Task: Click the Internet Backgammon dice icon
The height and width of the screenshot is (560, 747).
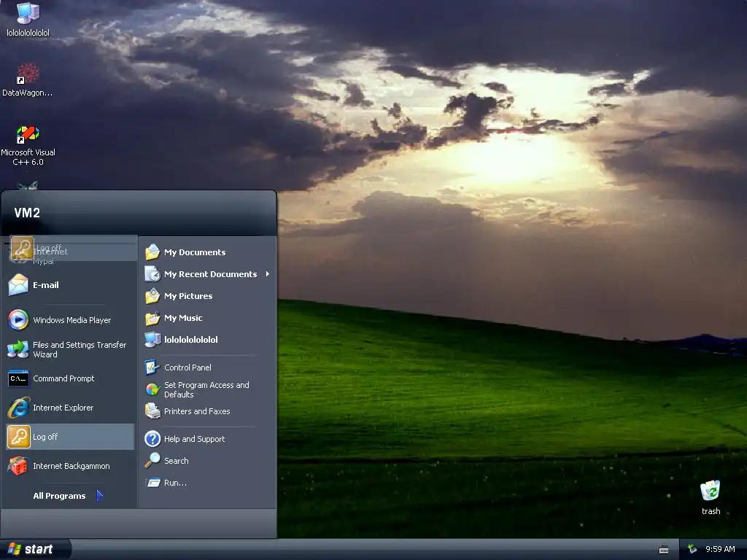Action: pos(18,466)
